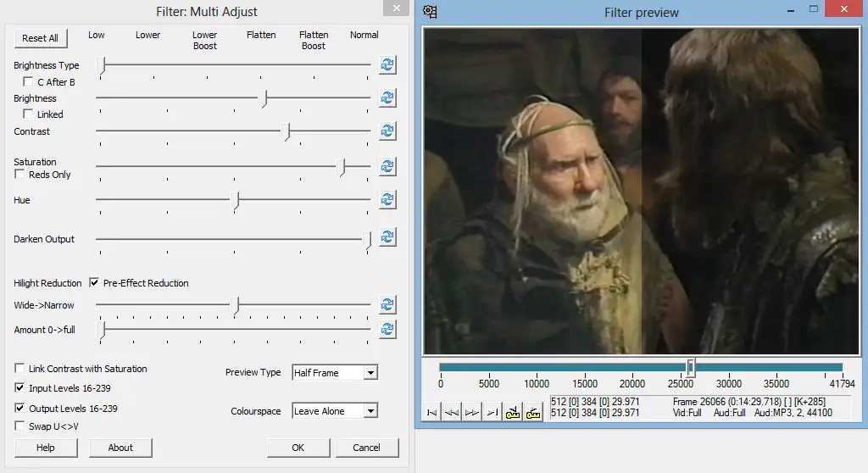Image resolution: width=868 pixels, height=473 pixels.
Task: Confirm settings with OK
Action: [x=298, y=448]
